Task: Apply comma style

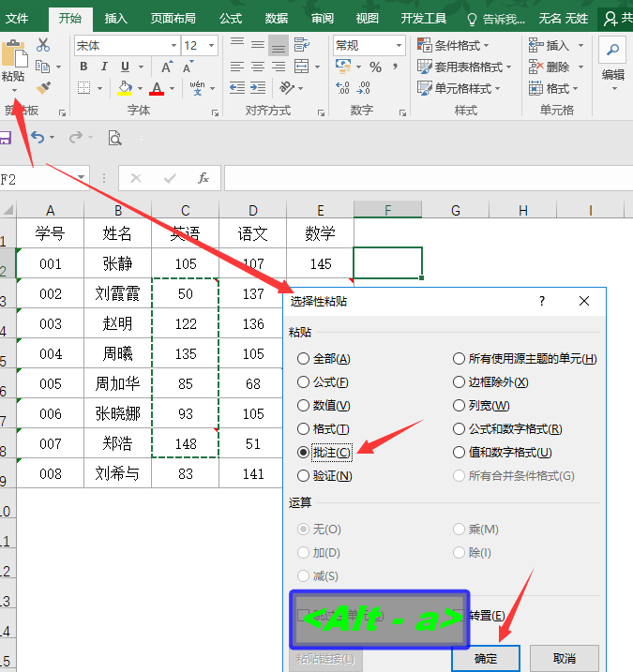Action: click(x=396, y=67)
